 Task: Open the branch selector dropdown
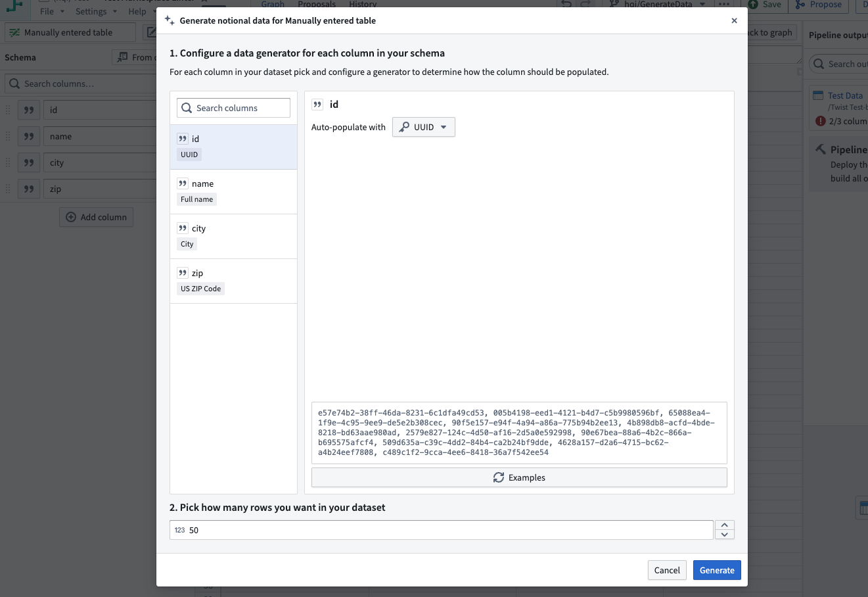coord(657,5)
